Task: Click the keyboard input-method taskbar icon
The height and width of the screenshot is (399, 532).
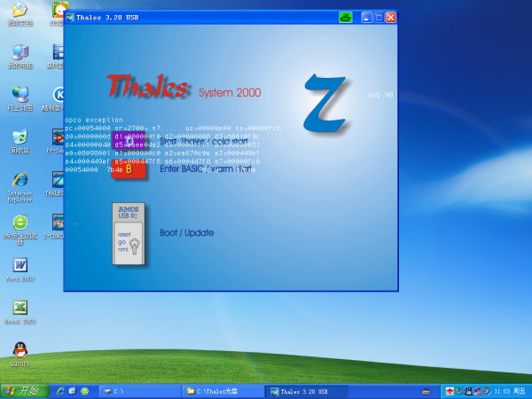Action: (x=426, y=392)
